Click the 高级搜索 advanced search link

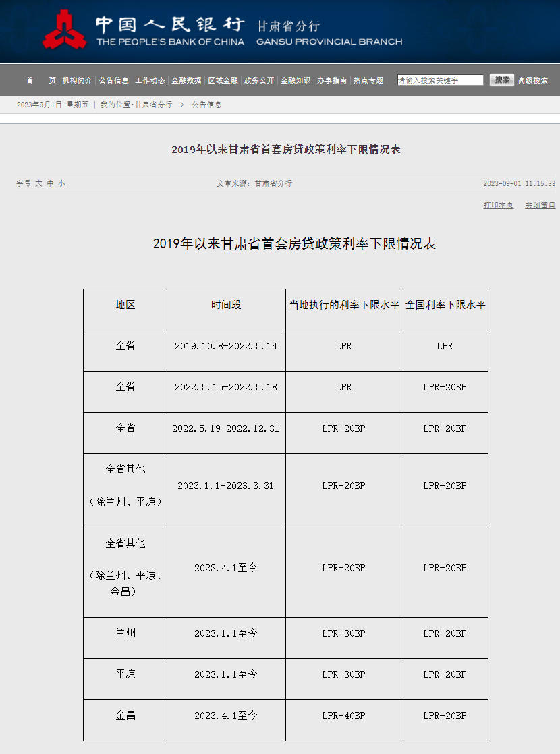pyautogui.click(x=534, y=80)
